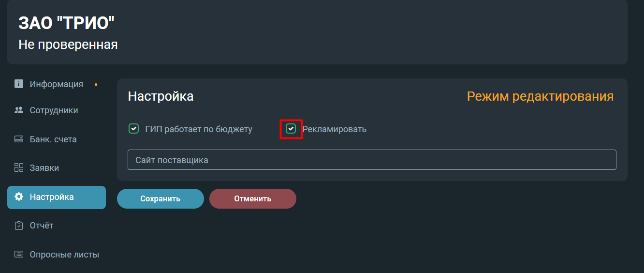Click the ЗАО "ТРИО" company title
Image resolution: width=644 pixels, height=273 pixels.
pos(67,23)
